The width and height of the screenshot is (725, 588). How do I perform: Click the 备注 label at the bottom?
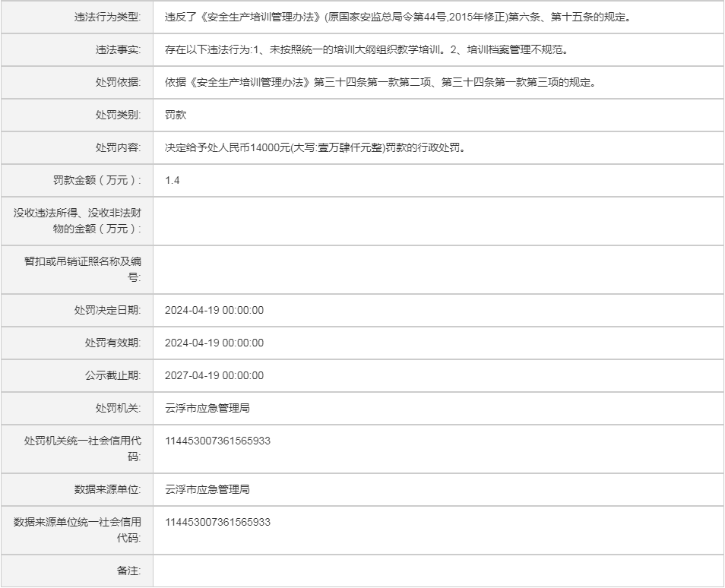point(128,571)
